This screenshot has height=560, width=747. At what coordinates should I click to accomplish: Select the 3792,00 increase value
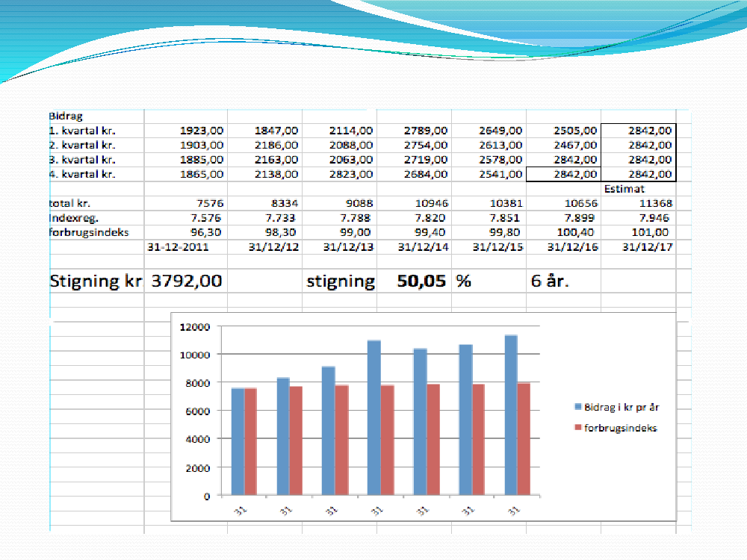(x=187, y=281)
